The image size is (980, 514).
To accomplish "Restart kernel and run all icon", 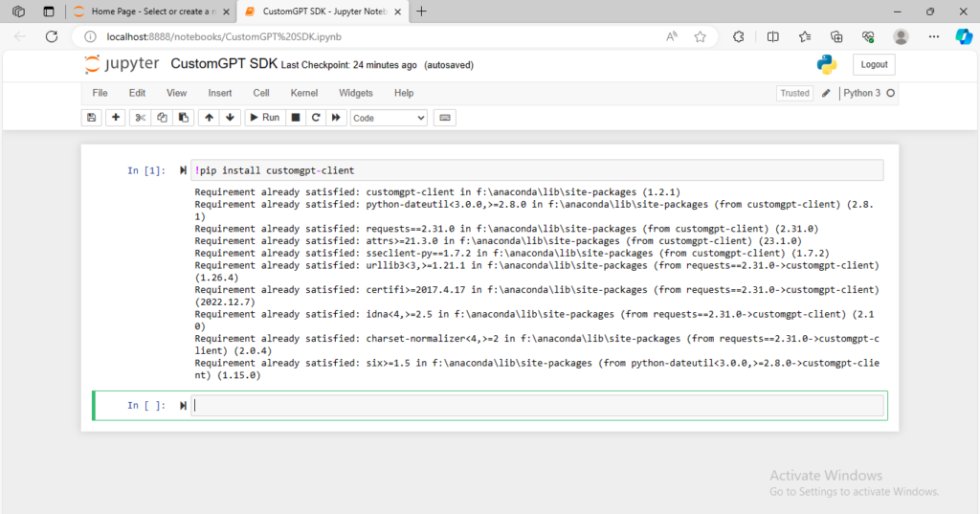I will 336,118.
